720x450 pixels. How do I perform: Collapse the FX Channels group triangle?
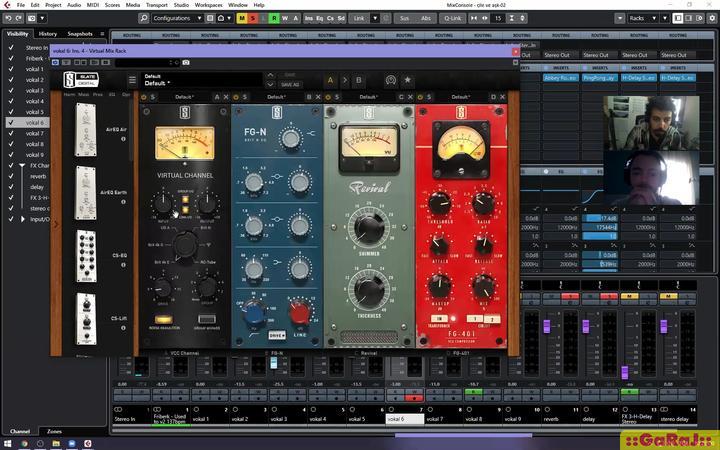pyautogui.click(x=22, y=165)
